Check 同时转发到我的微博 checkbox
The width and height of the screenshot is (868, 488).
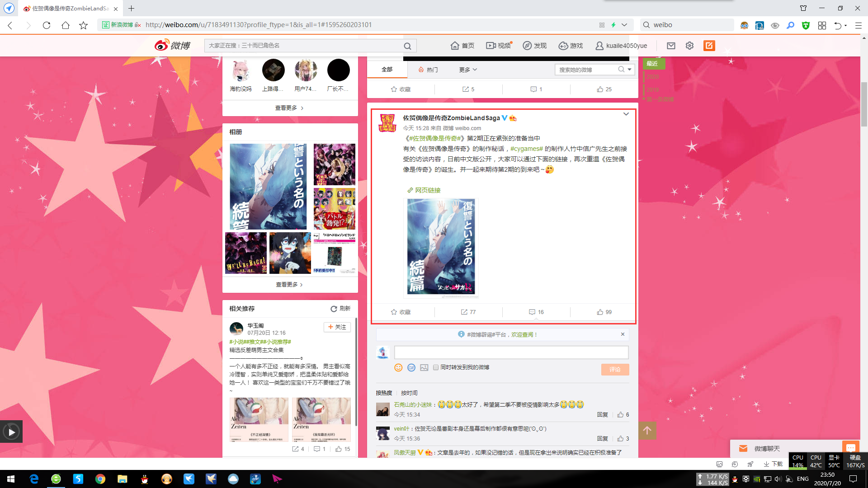(x=436, y=367)
